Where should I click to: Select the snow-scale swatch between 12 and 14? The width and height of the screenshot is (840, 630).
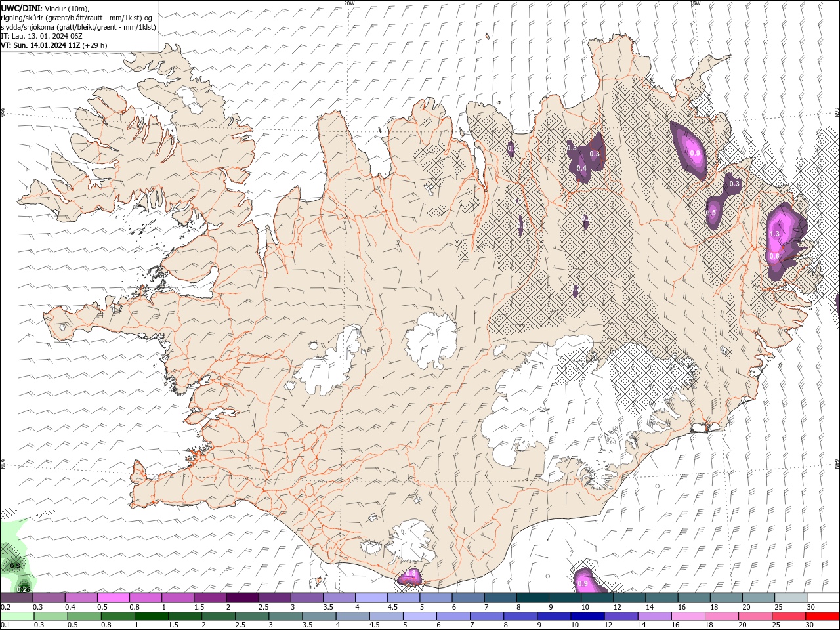tap(630, 598)
